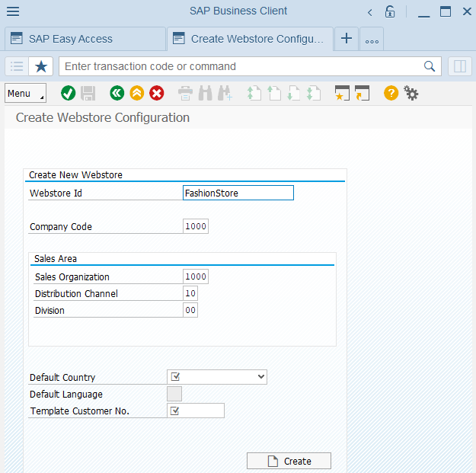Click the Find Next binoculars-plus icon
476x473 pixels.
click(x=225, y=93)
